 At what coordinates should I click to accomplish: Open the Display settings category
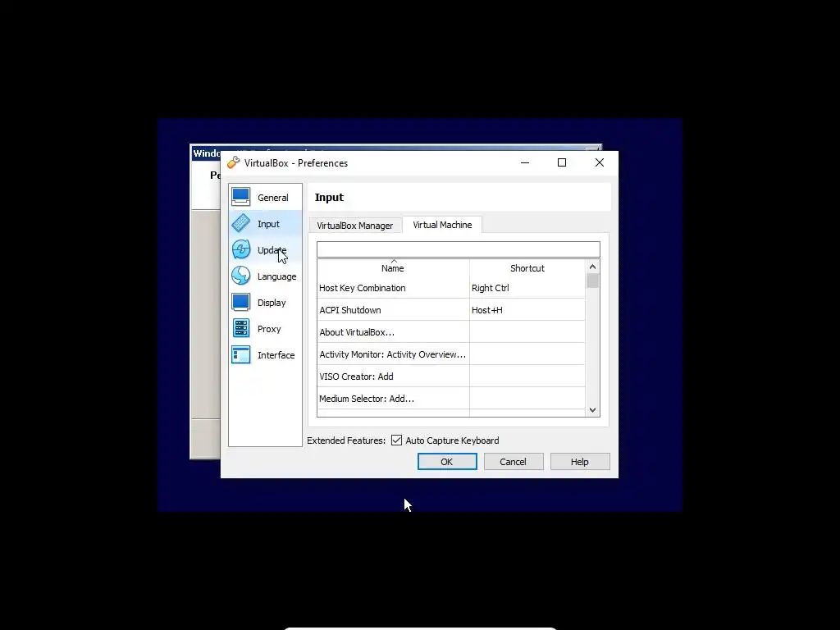265,302
